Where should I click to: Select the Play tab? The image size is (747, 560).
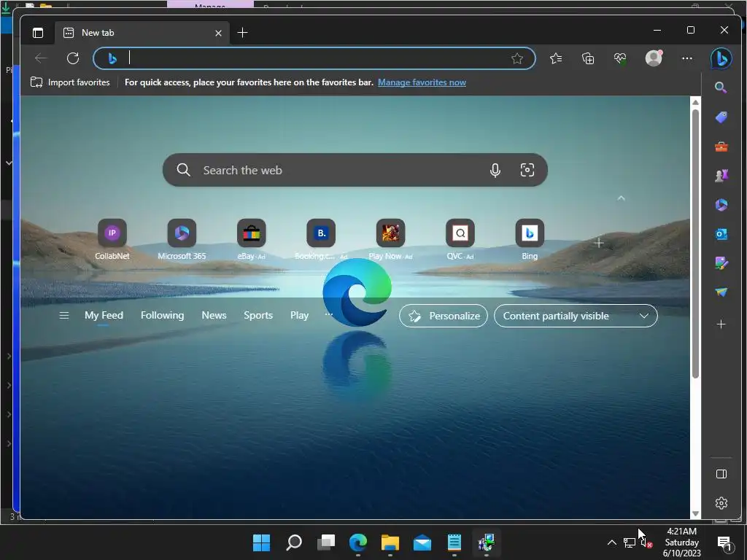(x=299, y=315)
